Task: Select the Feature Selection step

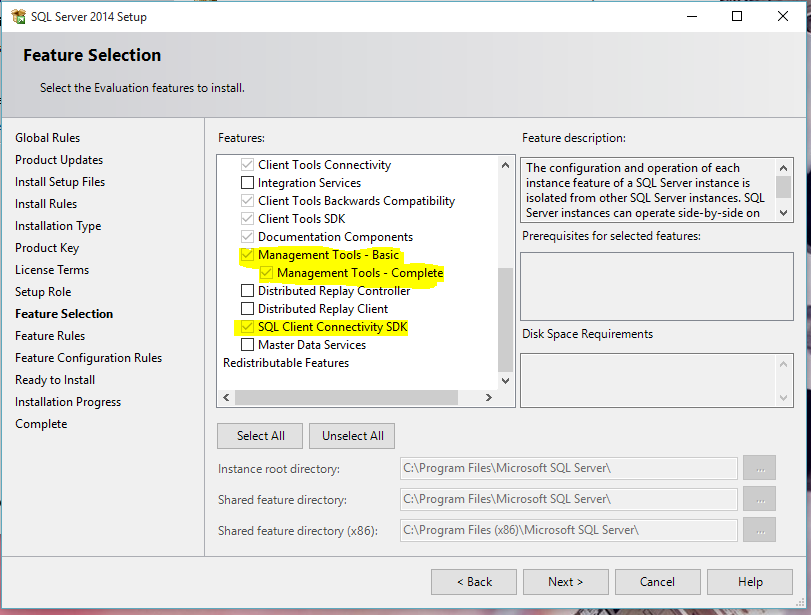Action: click(64, 314)
